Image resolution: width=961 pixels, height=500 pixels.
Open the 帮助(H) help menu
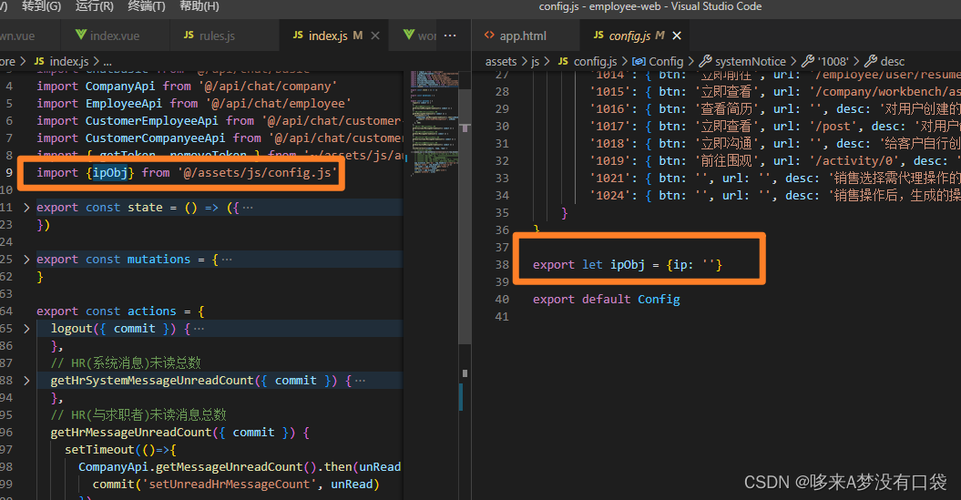point(199,6)
